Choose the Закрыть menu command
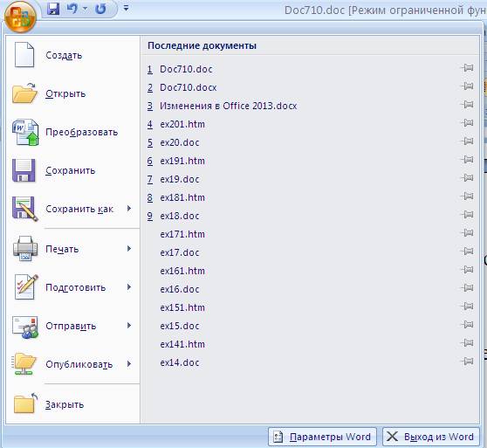The height and width of the screenshot is (448, 487). coord(73,404)
